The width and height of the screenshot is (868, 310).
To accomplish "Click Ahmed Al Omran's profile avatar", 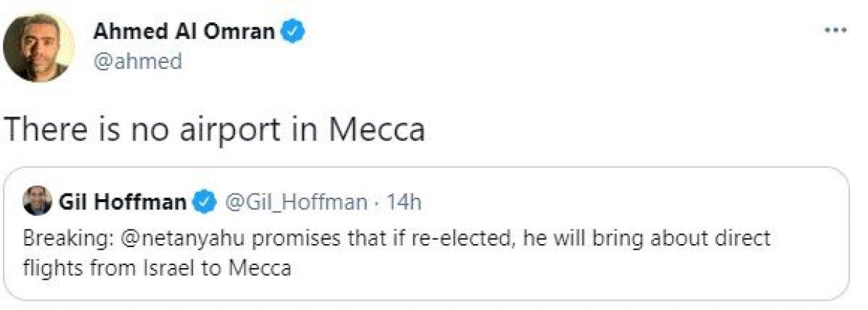I will click(x=38, y=47).
